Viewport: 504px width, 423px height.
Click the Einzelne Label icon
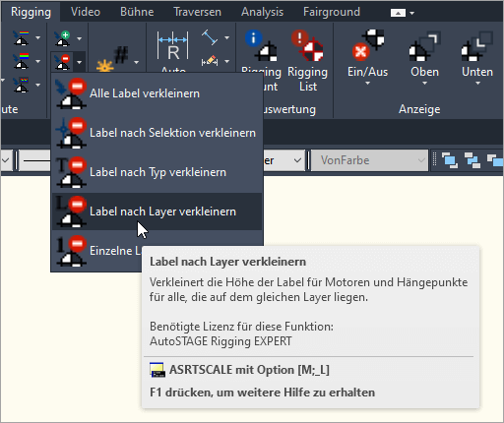71,251
